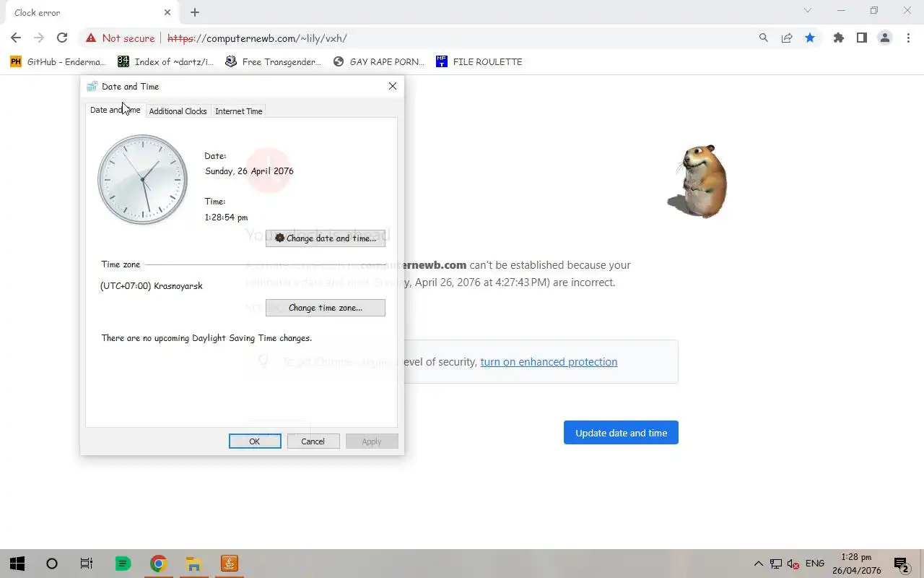
Task: Open Cortana search circle on taskbar
Action: point(52,564)
